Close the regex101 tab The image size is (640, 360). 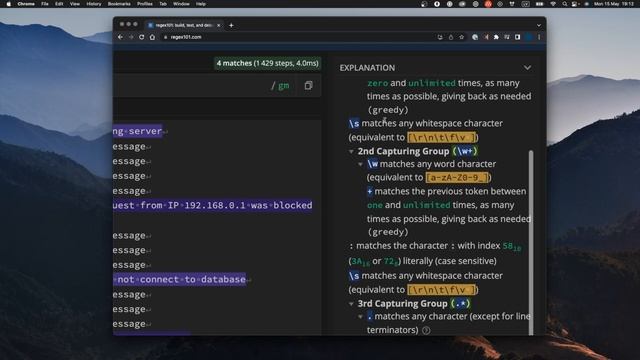pos(219,25)
